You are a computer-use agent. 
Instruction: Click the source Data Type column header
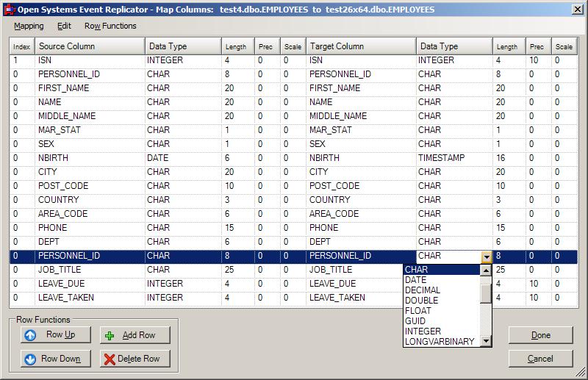coord(183,46)
